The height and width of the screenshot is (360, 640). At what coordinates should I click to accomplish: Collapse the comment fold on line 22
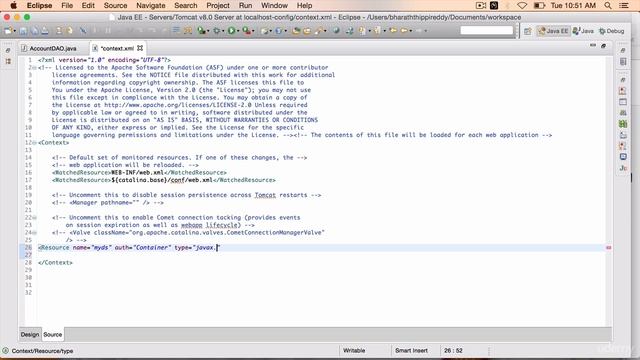(34, 218)
